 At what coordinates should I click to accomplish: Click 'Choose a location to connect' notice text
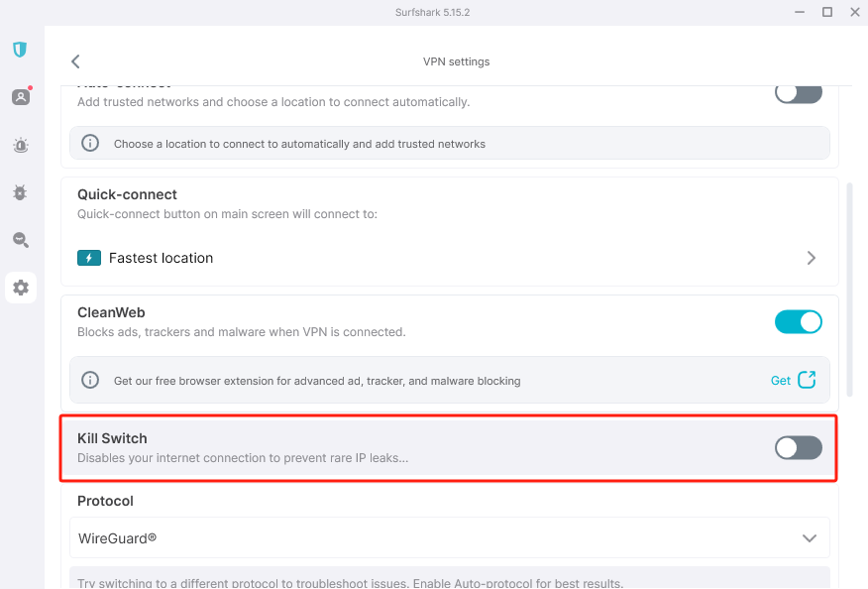coord(299,144)
